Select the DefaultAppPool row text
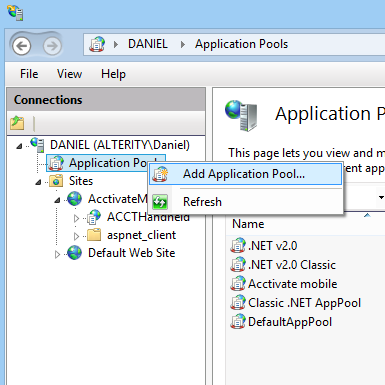This screenshot has width=385, height=385. [290, 322]
